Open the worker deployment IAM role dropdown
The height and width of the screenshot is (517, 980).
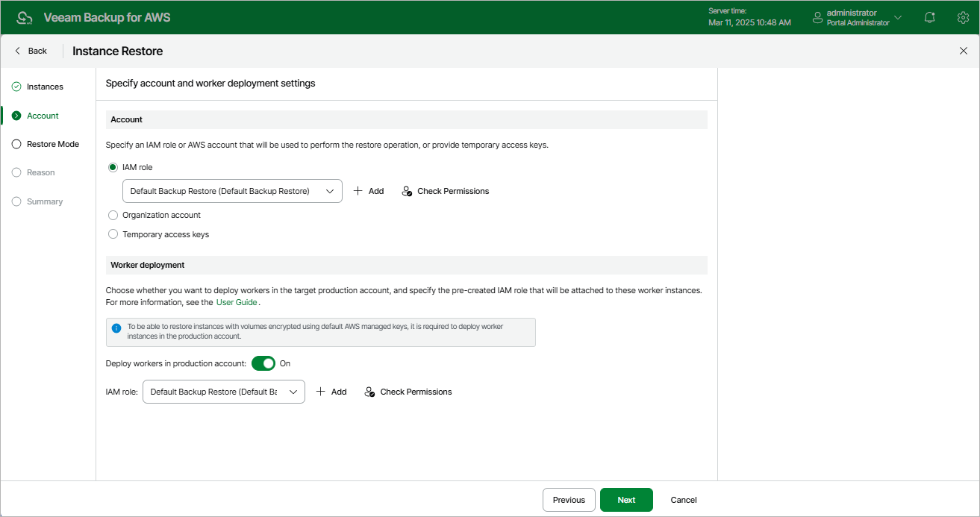coord(223,391)
